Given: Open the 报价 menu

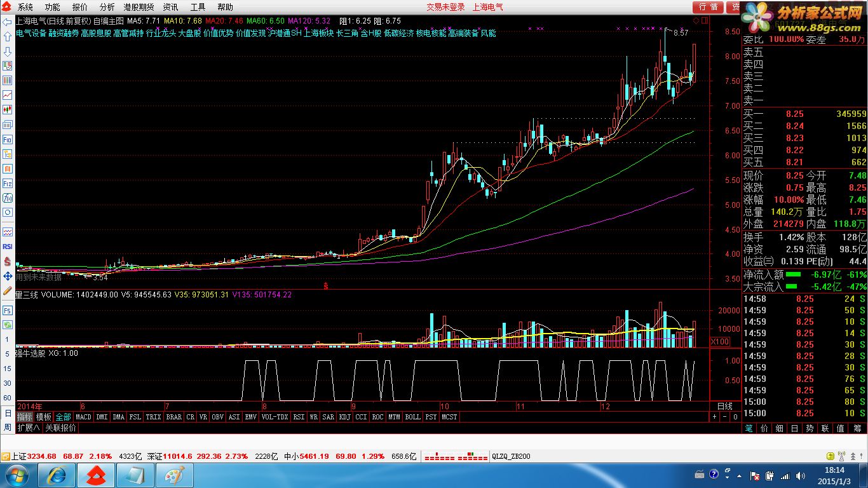Looking at the screenshot, I should [80, 7].
